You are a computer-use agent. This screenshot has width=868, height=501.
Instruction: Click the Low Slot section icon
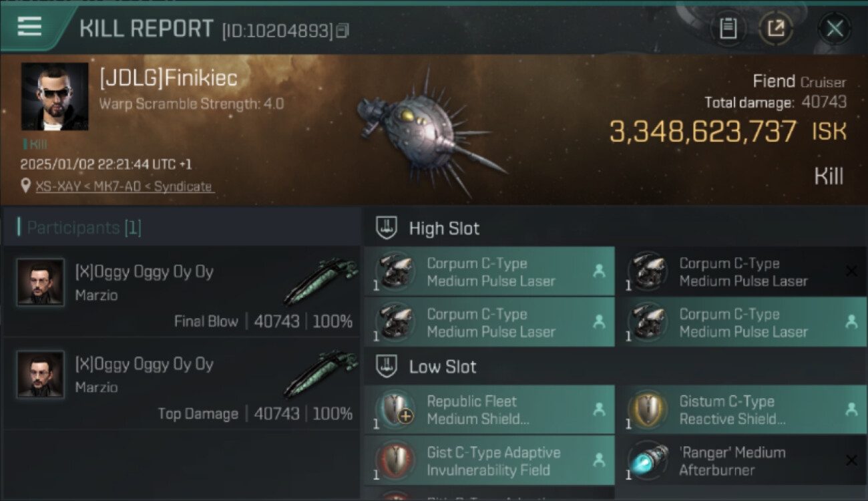pyautogui.click(x=387, y=366)
